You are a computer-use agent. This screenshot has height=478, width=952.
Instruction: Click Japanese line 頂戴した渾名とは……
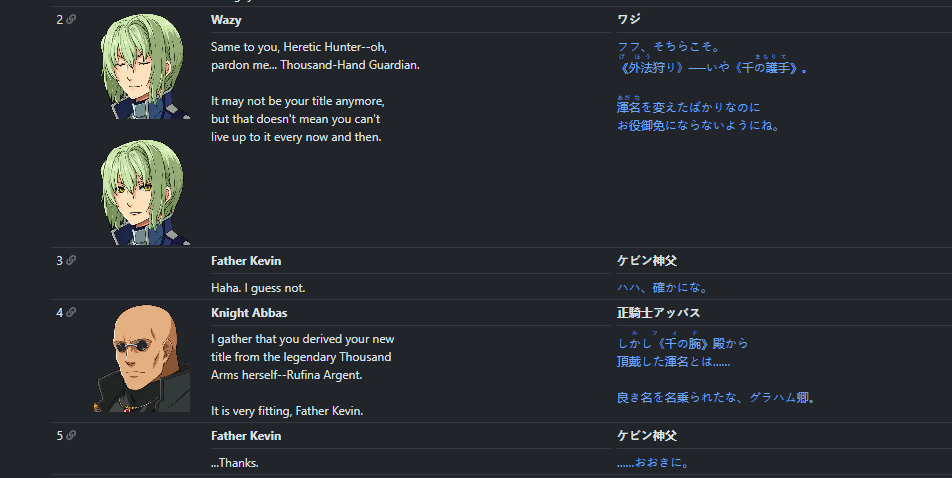673,362
